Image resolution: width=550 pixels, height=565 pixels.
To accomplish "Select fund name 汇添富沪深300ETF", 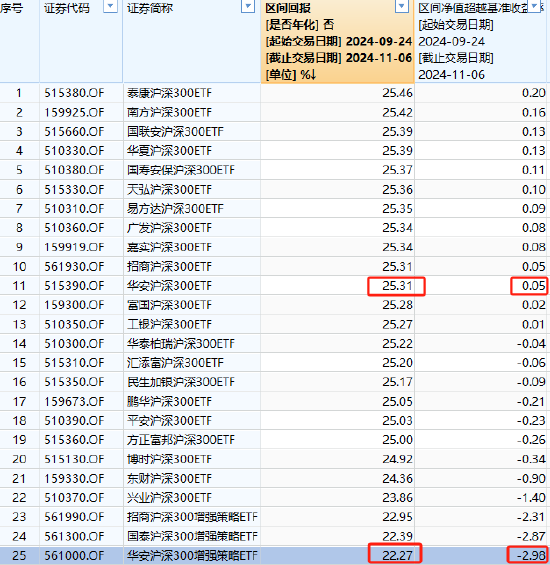I will click(175, 362).
